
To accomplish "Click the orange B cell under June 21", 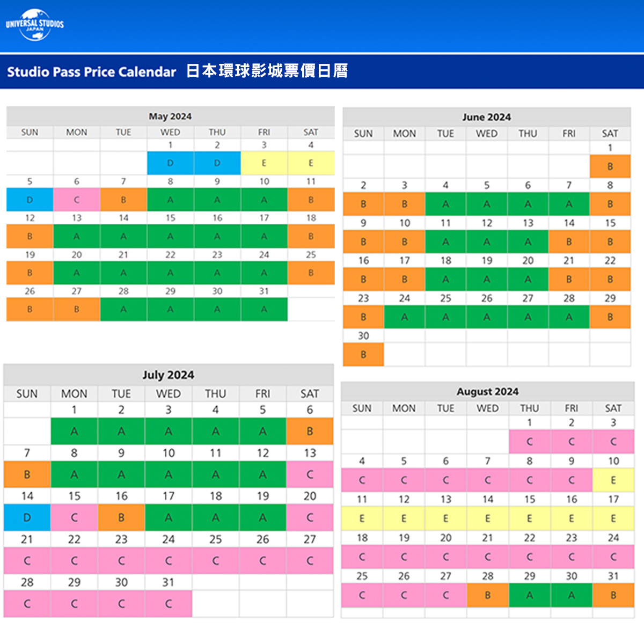I will [x=569, y=279].
